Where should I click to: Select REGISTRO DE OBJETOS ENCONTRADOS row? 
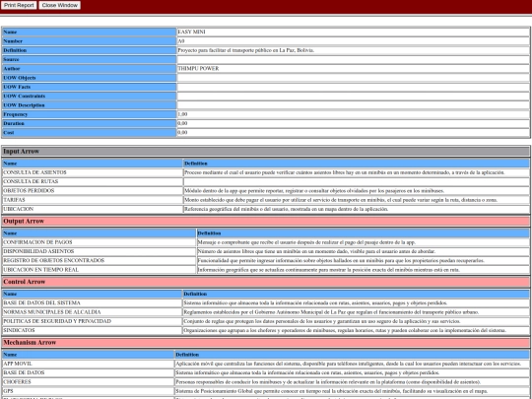pos(266,260)
